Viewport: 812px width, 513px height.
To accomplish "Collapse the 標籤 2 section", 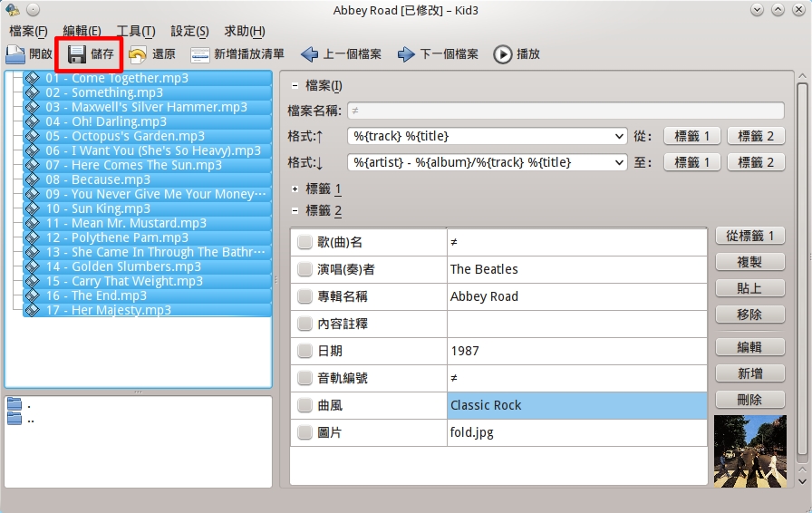I will tap(295, 211).
